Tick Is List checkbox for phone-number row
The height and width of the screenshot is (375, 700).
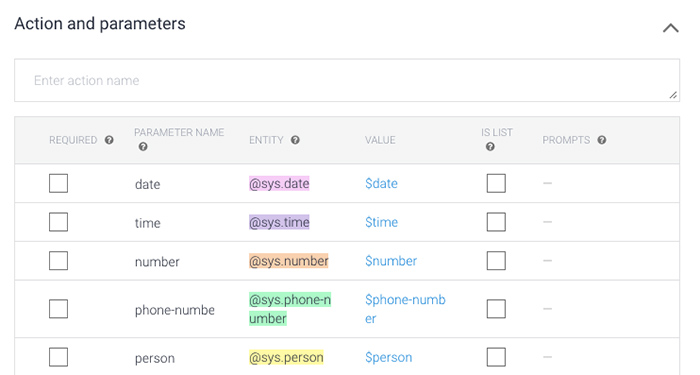click(x=496, y=309)
